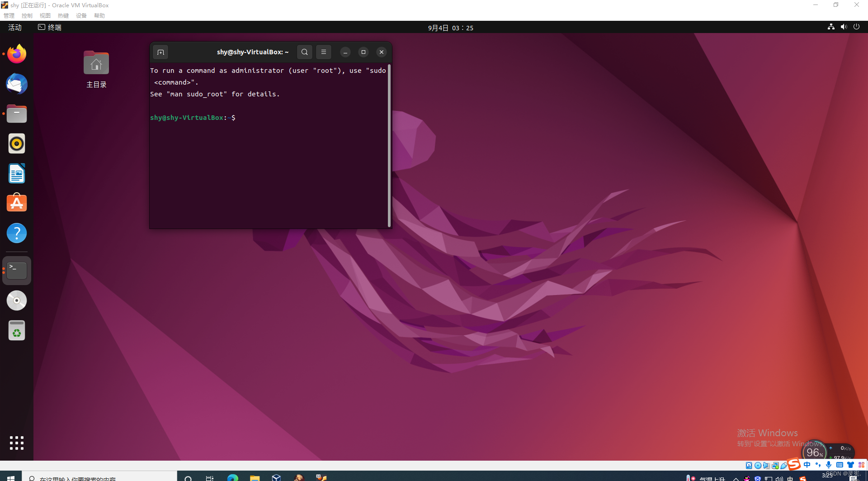Open the optical disc icon in dock
Image resolution: width=868 pixels, height=481 pixels.
point(17,300)
